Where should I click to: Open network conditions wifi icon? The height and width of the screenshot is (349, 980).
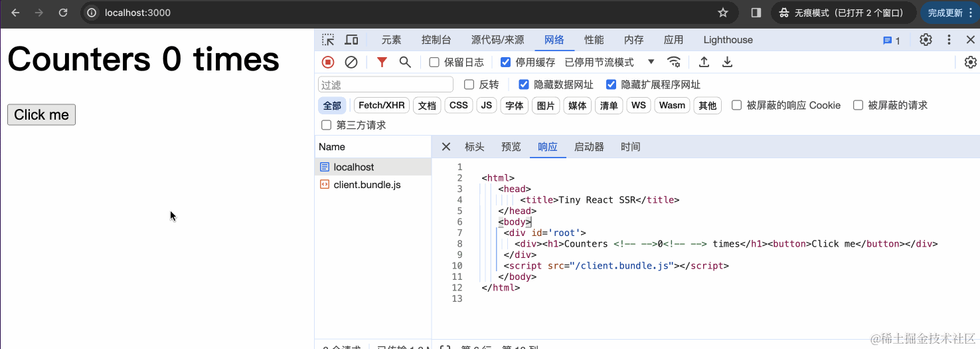[674, 62]
